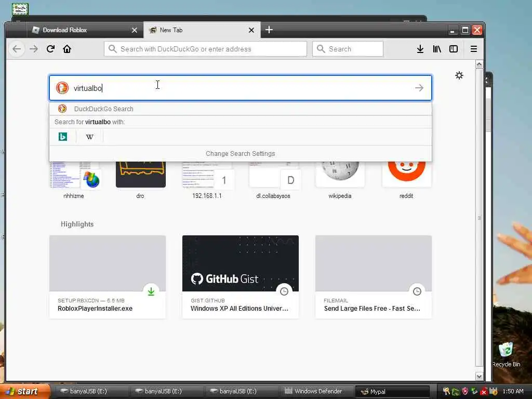Reload the current page

coord(50,49)
